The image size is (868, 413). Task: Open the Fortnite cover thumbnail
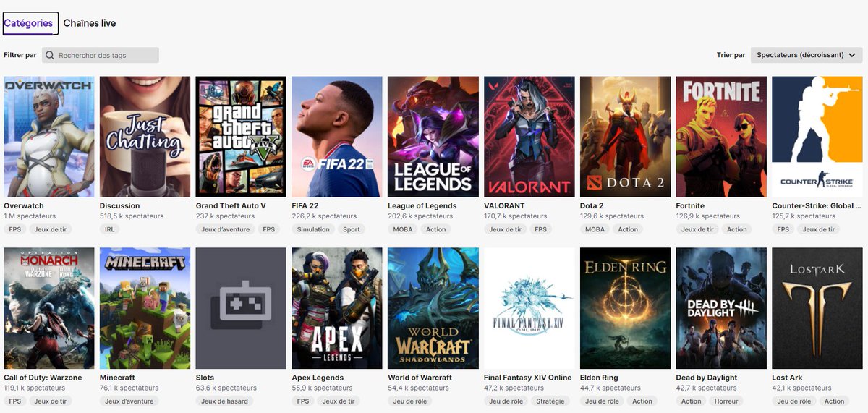721,137
